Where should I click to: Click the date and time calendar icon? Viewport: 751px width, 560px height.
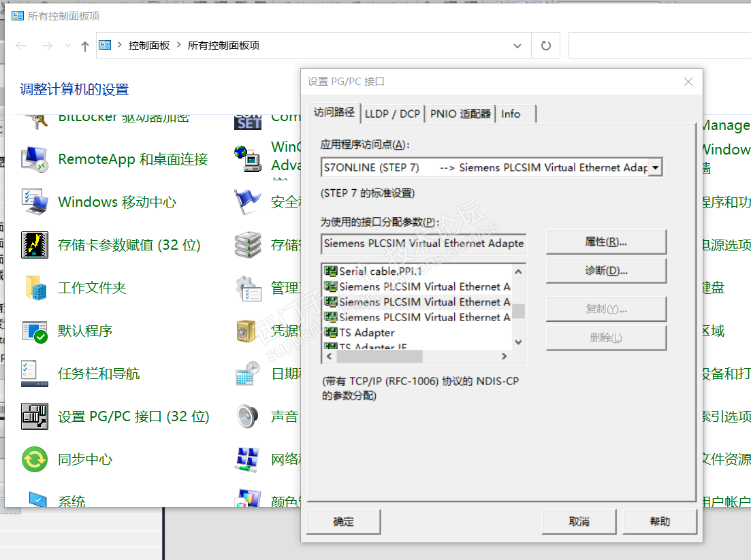click(x=248, y=374)
